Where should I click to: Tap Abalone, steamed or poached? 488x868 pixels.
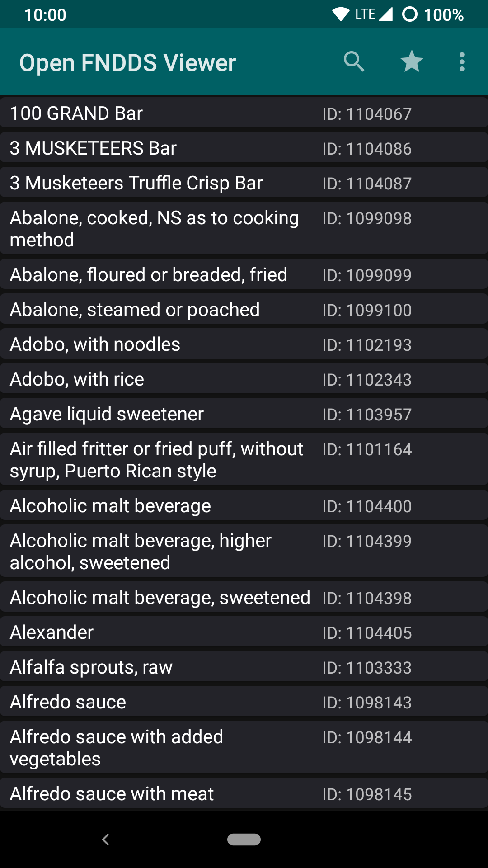pos(244,310)
